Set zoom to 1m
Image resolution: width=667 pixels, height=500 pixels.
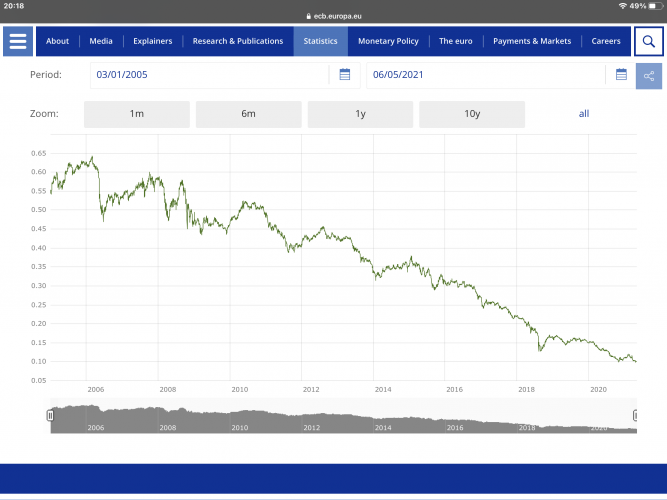pos(137,114)
